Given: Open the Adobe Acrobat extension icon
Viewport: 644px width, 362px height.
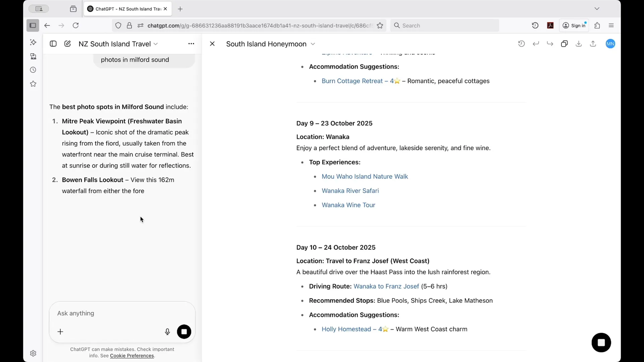Looking at the screenshot, I should 550,25.
